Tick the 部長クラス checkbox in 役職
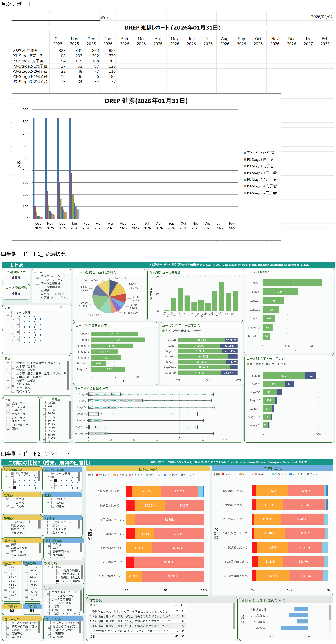The width and height of the screenshot is (336, 644). (8, 407)
